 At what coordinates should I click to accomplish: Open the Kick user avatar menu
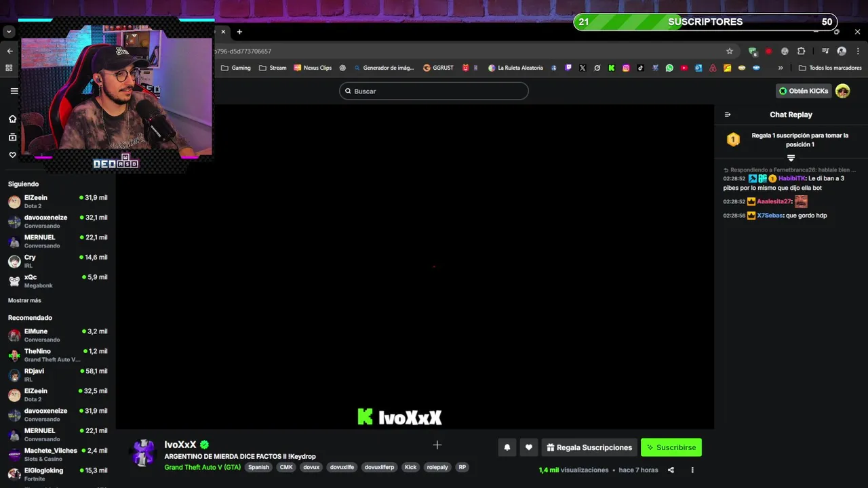pyautogui.click(x=843, y=91)
